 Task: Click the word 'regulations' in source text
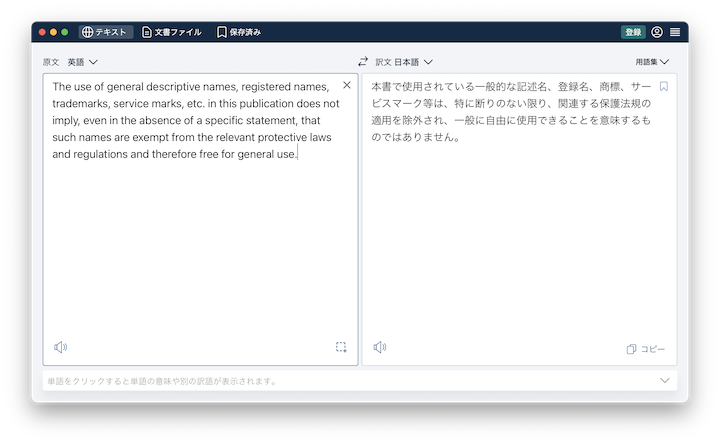pyautogui.click(x=100, y=154)
